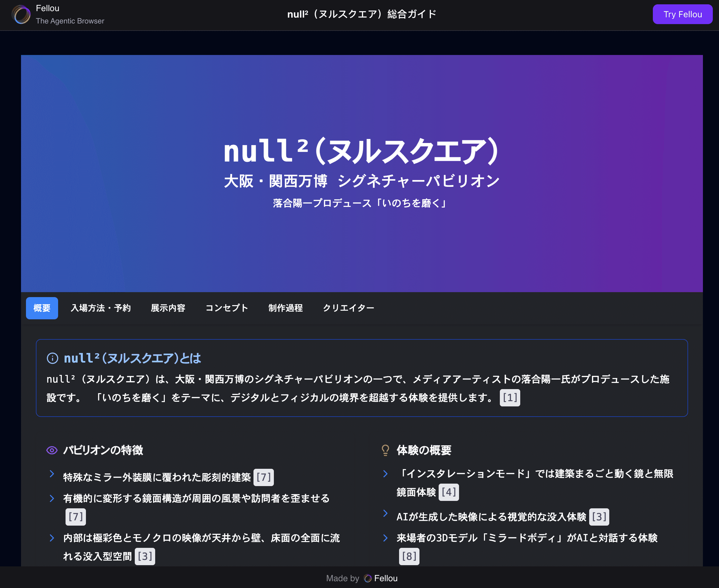This screenshot has width=719, height=588.
Task: Go to the クリエイター tab
Action: [348, 308]
